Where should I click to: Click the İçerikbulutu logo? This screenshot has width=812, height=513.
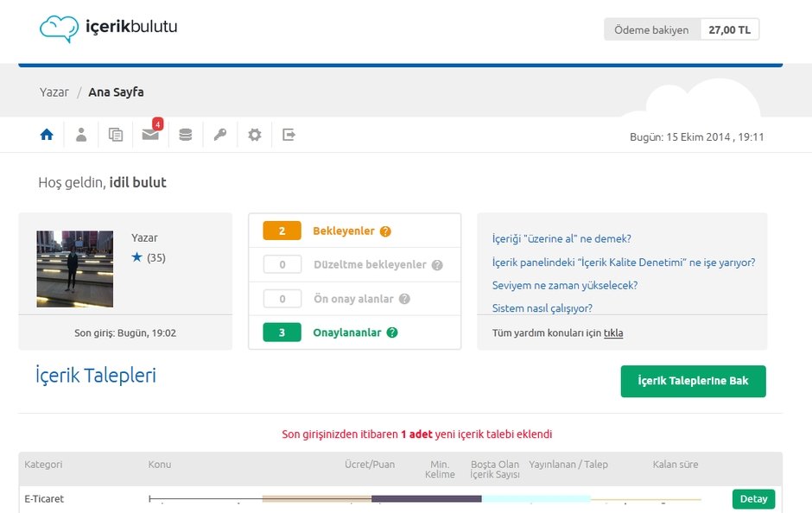pyautogui.click(x=108, y=28)
